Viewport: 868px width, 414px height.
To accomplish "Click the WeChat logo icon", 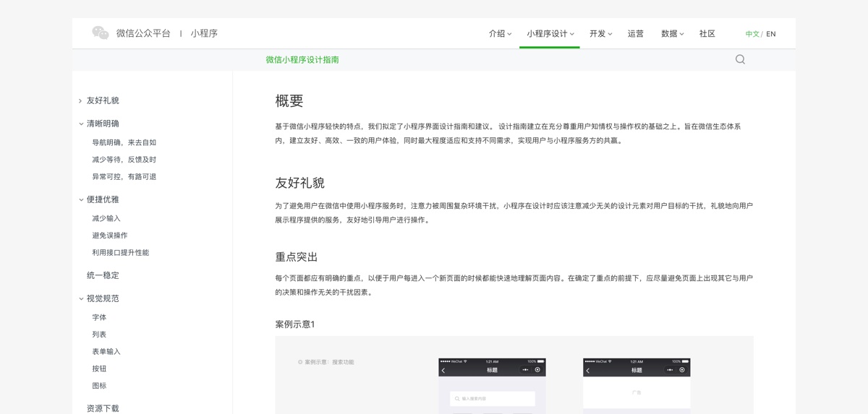I will pos(101,33).
